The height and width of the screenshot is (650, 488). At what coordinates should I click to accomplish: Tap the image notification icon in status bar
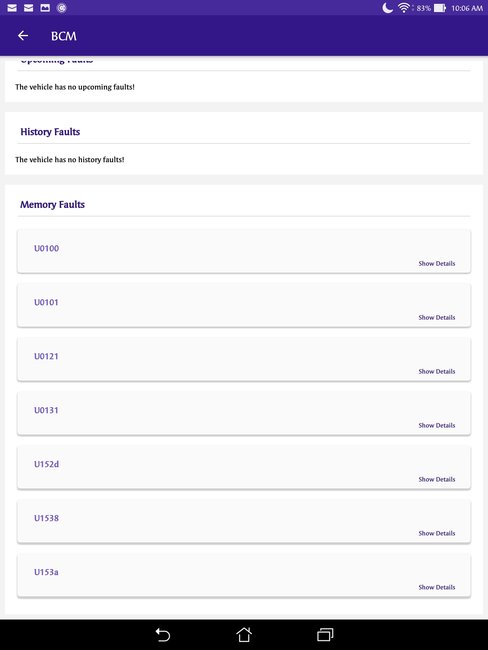tap(45, 7)
